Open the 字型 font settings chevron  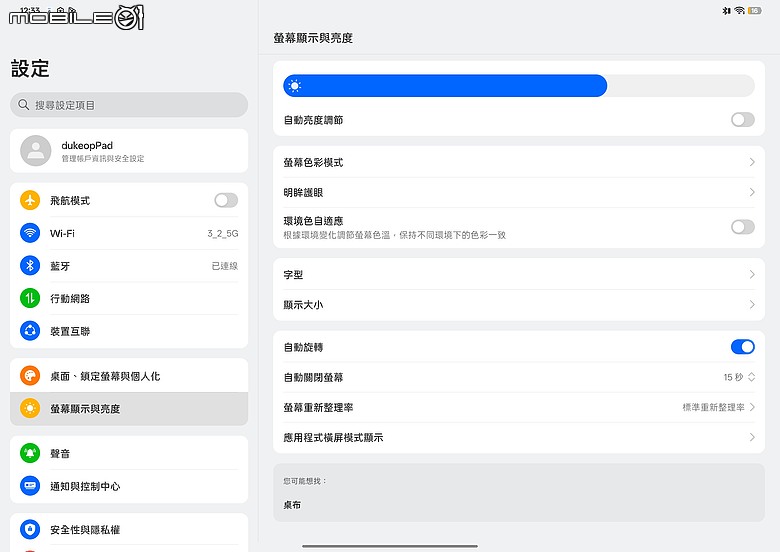click(x=752, y=275)
